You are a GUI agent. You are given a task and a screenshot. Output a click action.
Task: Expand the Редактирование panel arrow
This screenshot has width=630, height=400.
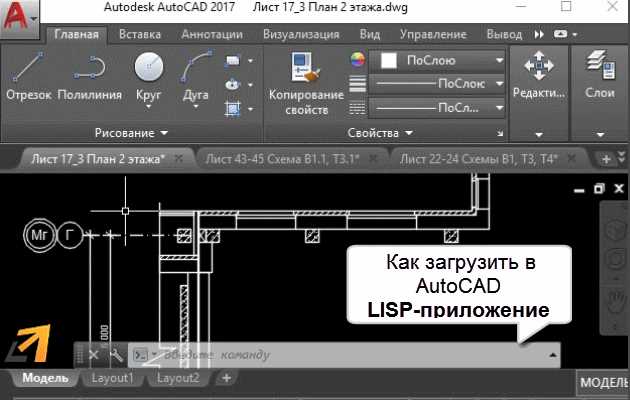coord(539,135)
